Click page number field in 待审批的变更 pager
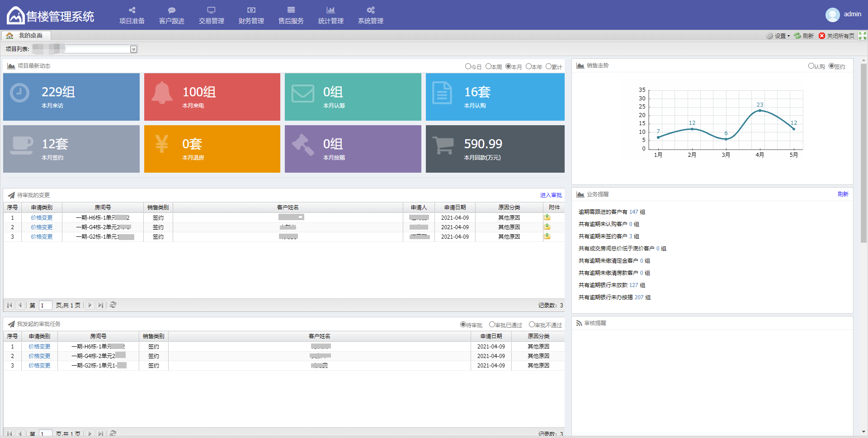The image size is (868, 438). tap(45, 305)
